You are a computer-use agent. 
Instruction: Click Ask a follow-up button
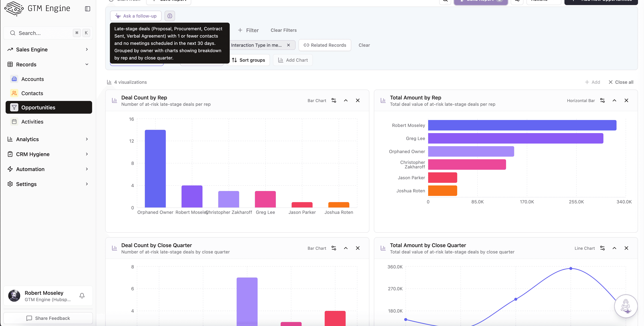point(136,16)
